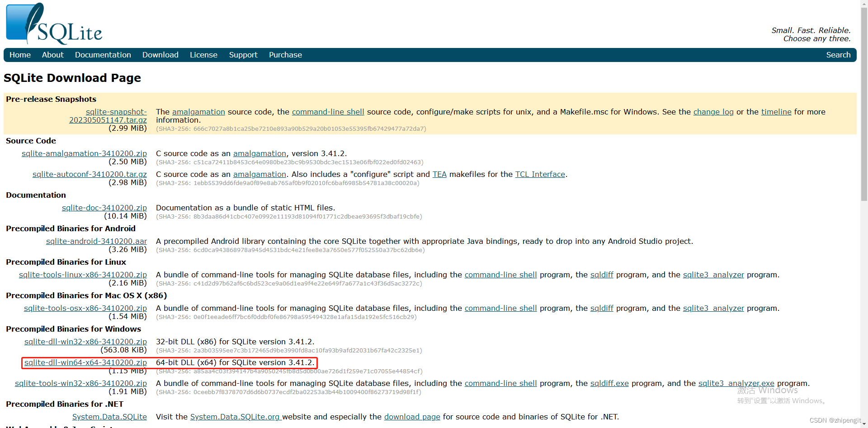868x428 pixels.
Task: Click the scrollbar up arrow
Action: [864, 4]
